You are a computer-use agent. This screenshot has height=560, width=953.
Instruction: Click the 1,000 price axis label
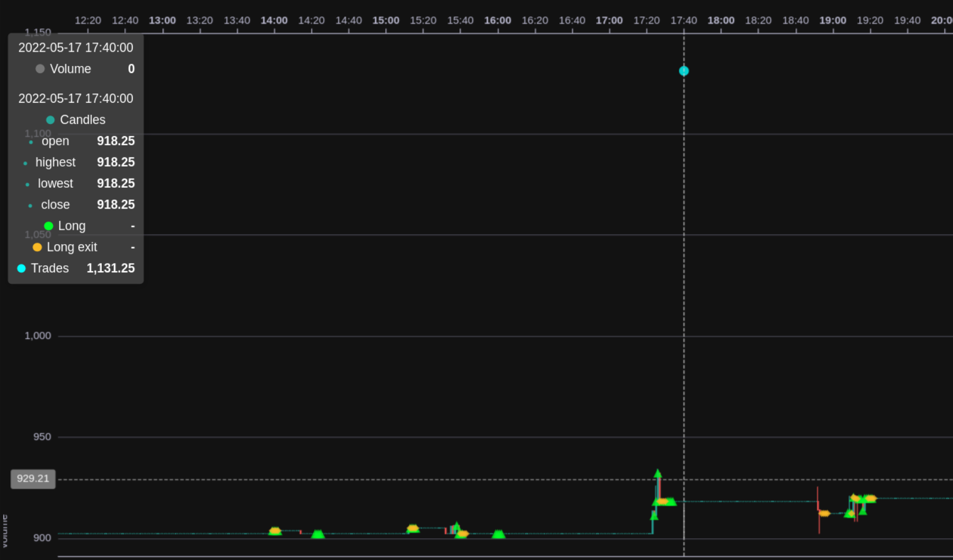(38, 335)
